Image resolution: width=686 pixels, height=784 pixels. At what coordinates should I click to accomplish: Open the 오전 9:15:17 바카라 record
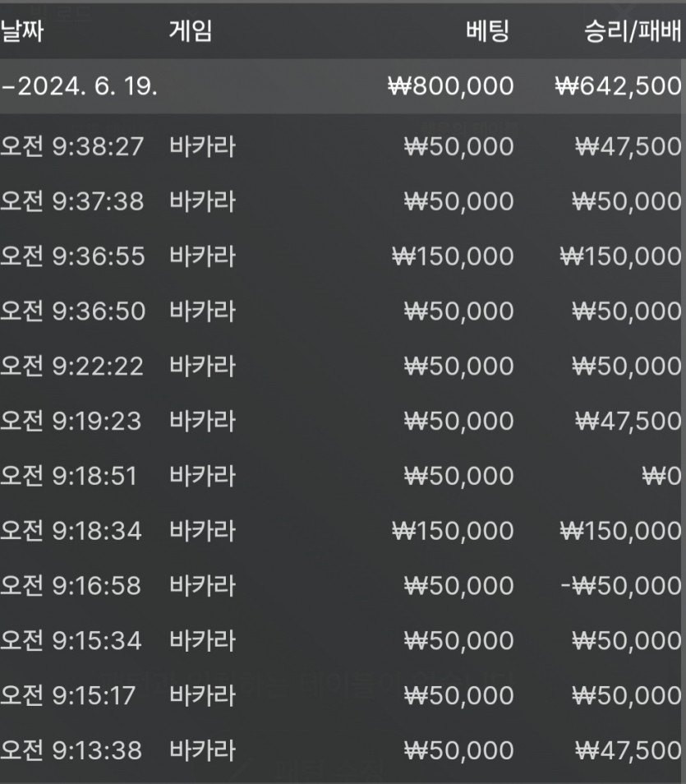(x=343, y=695)
